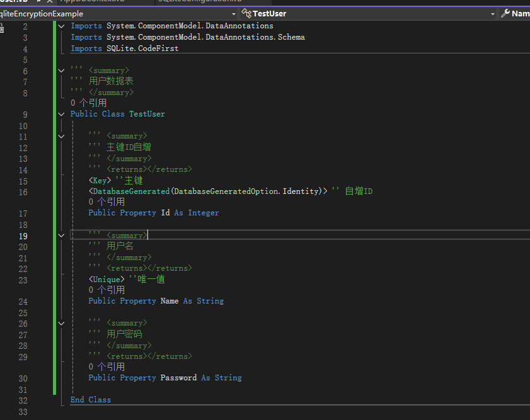
Task: Collapse the Public Class TestUser block
Action: click(x=61, y=114)
